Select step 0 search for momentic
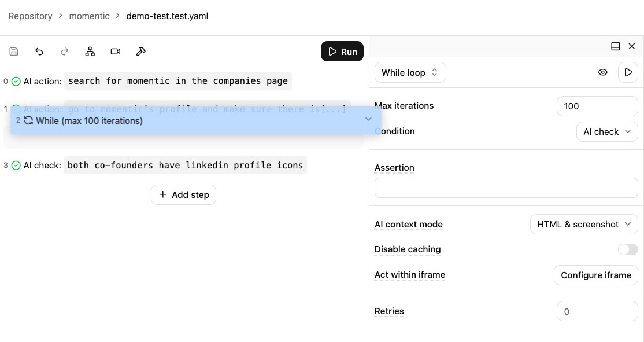Viewport: 644px width, 342px height. [178, 81]
